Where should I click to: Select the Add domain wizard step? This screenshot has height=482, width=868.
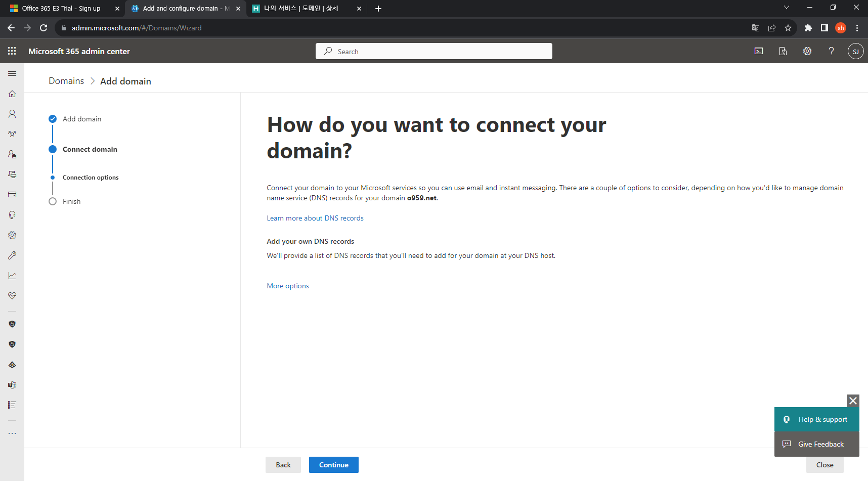75,119
